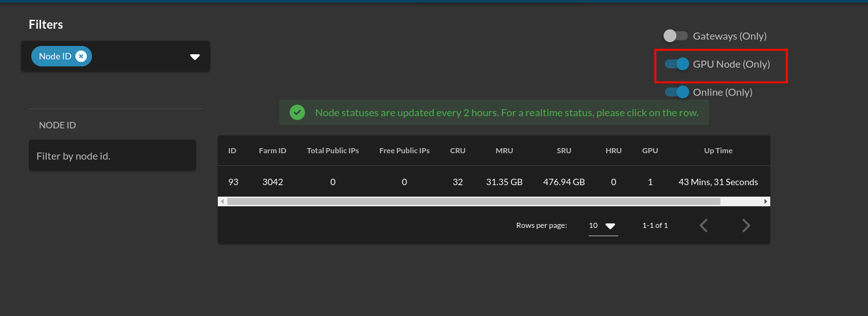The image size is (868, 316).
Task: Remove the Node ID filter chip
Action: 80,56
